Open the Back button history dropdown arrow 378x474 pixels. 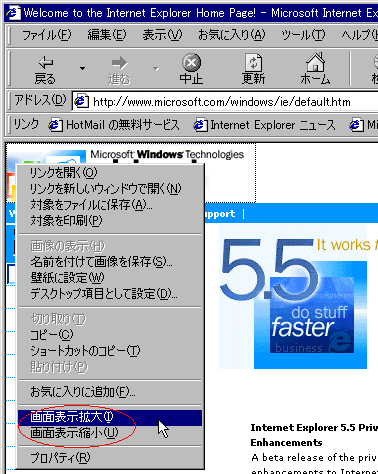pos(82,69)
